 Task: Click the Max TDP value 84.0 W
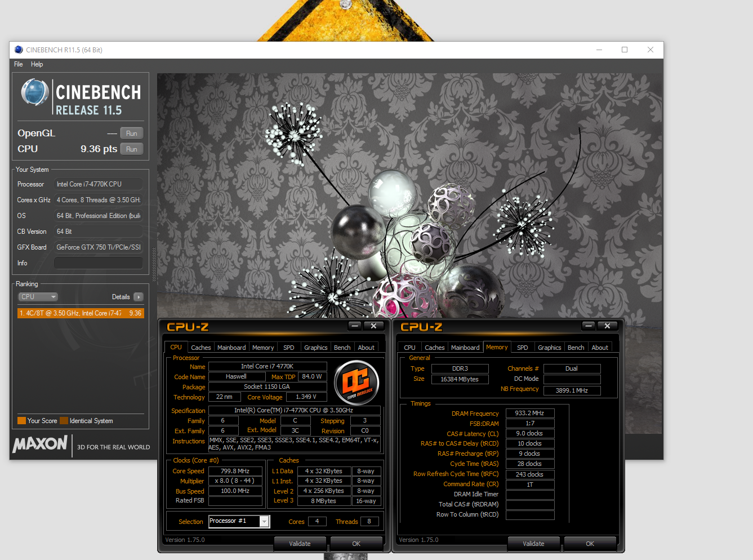[312, 376]
